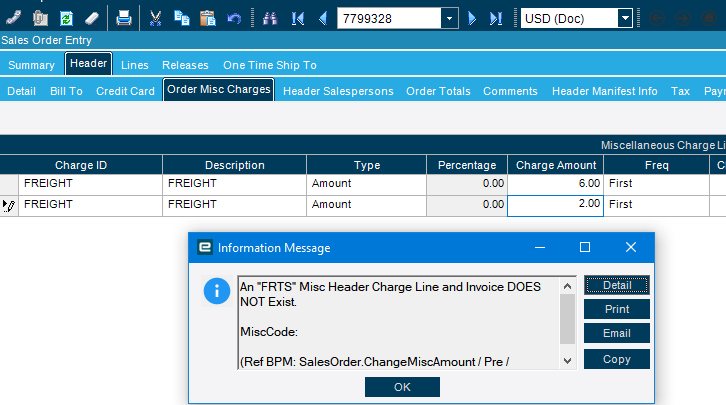Open the Releases tab

pos(185,65)
